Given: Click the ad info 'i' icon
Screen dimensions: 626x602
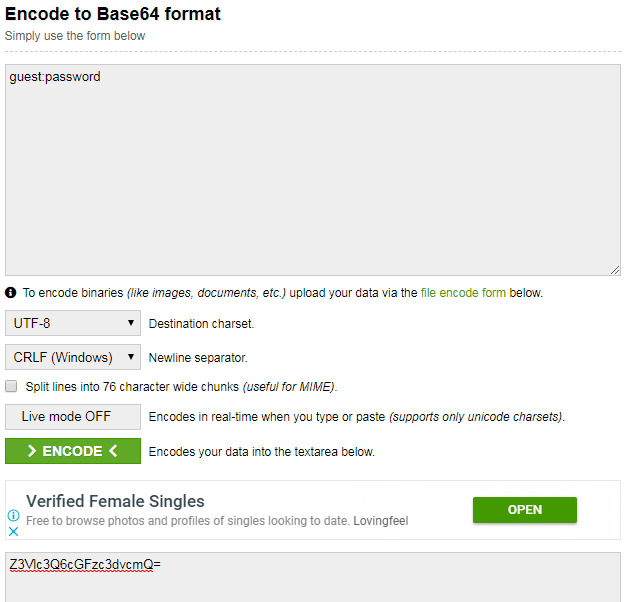Looking at the screenshot, I should point(14,516).
